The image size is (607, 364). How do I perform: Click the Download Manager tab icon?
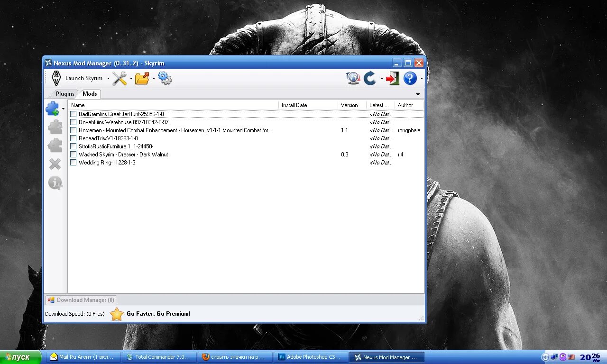(x=51, y=300)
